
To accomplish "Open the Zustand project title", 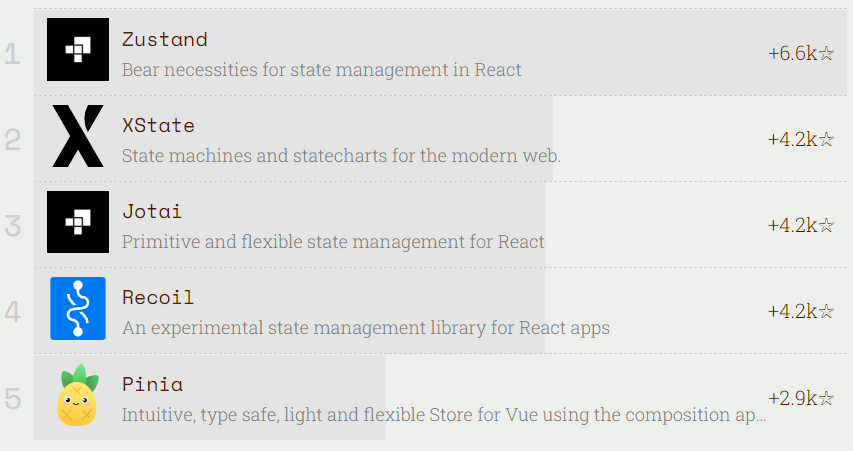I will click(x=165, y=40).
